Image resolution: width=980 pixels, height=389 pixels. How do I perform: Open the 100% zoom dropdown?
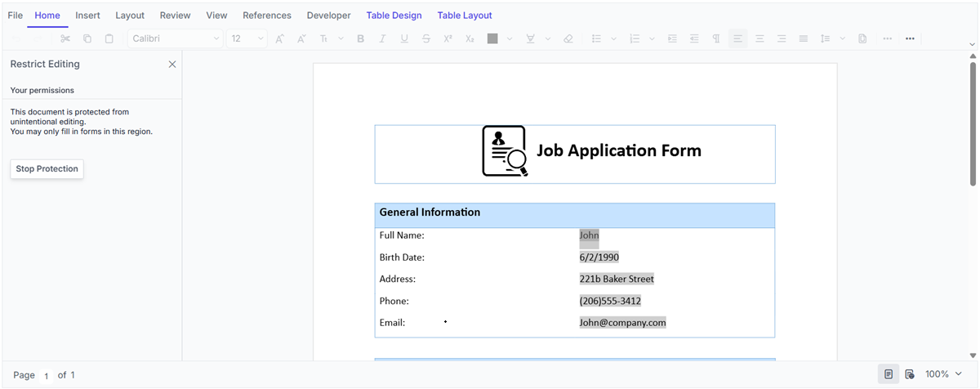[943, 374]
